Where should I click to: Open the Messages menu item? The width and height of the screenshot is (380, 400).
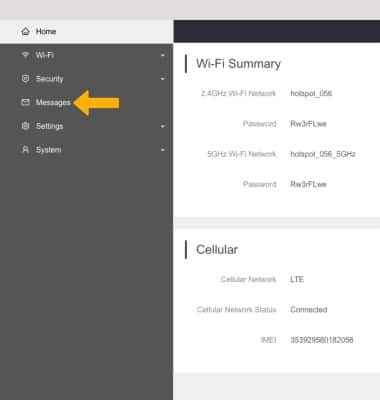86,102
